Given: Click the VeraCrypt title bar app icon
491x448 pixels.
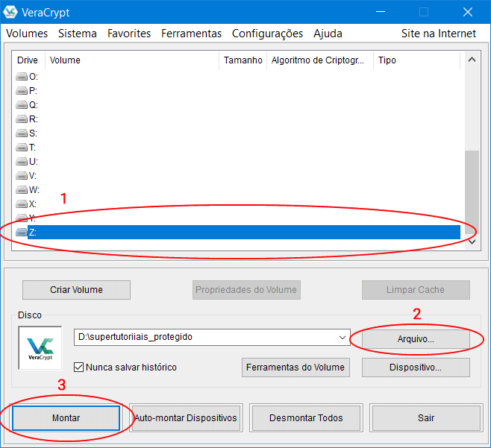Looking at the screenshot, I should pos(11,12).
